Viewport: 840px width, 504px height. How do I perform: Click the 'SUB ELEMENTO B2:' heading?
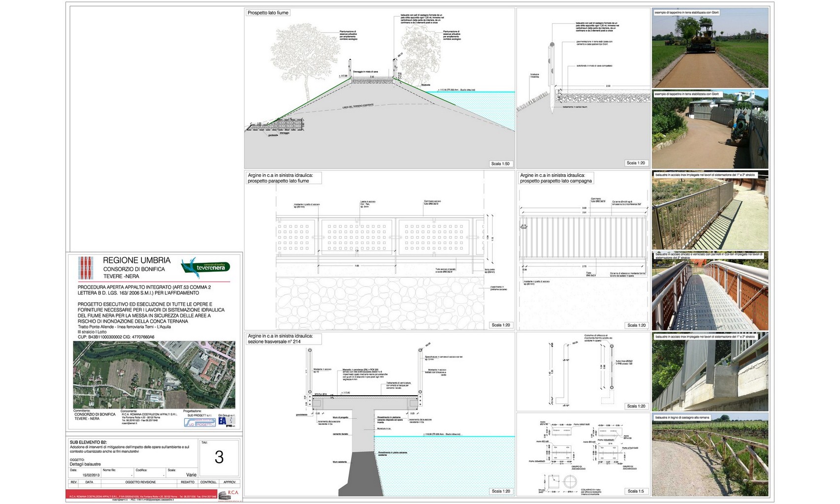click(x=88, y=442)
